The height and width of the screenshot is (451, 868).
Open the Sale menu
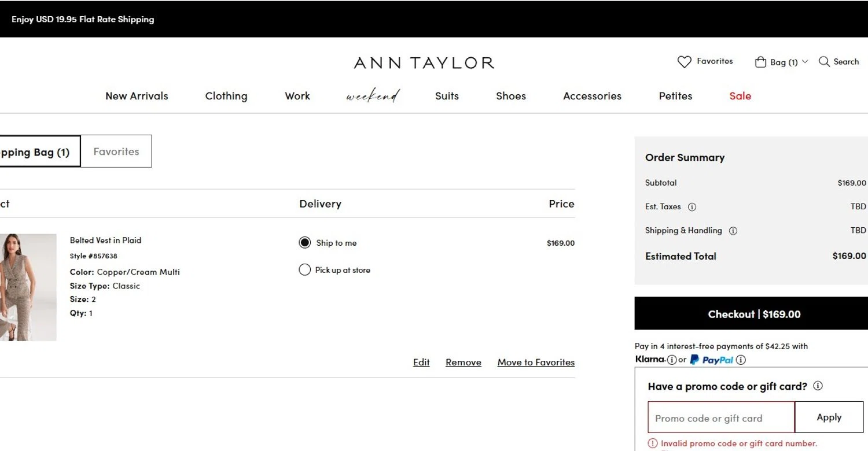(740, 96)
